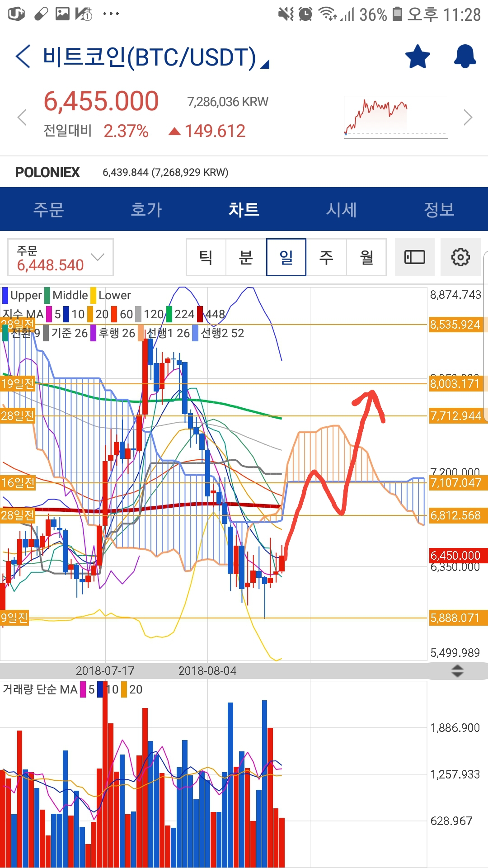Click the chart/volume pane resize arrows
This screenshot has width=488, height=868.
[x=457, y=671]
